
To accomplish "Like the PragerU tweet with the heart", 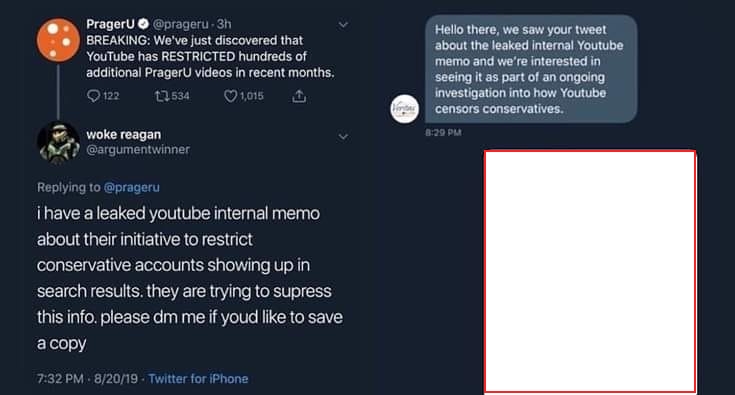I will coord(230,96).
